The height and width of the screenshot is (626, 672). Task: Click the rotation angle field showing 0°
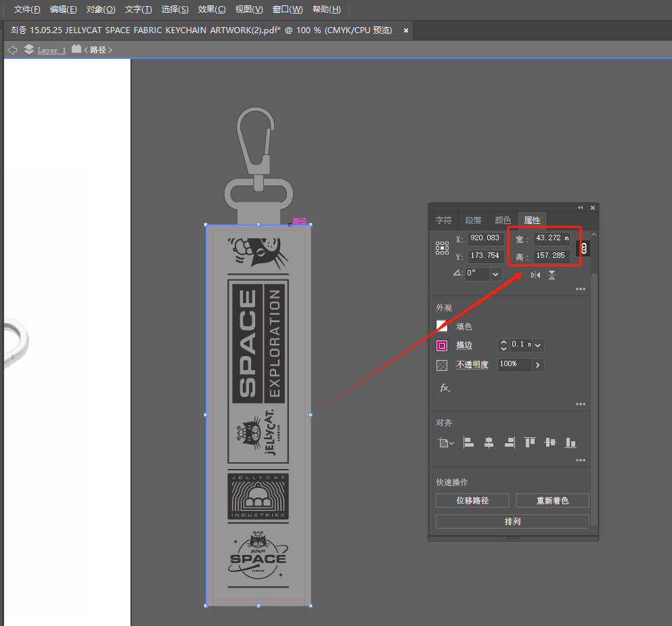pos(477,274)
